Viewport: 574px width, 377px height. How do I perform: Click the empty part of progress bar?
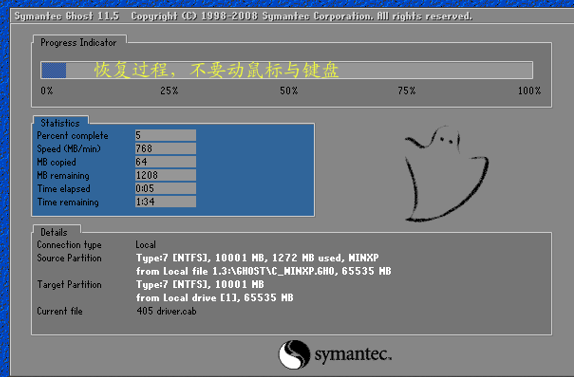(299, 70)
